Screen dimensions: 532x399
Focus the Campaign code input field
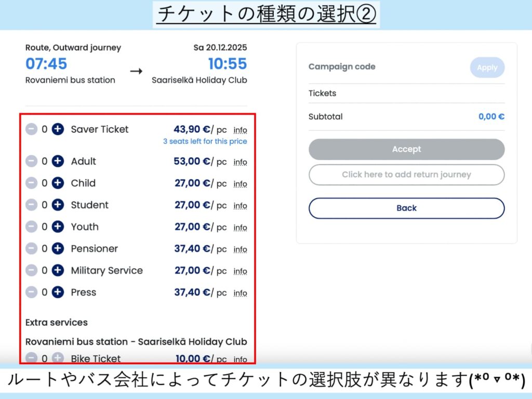[x=384, y=67]
